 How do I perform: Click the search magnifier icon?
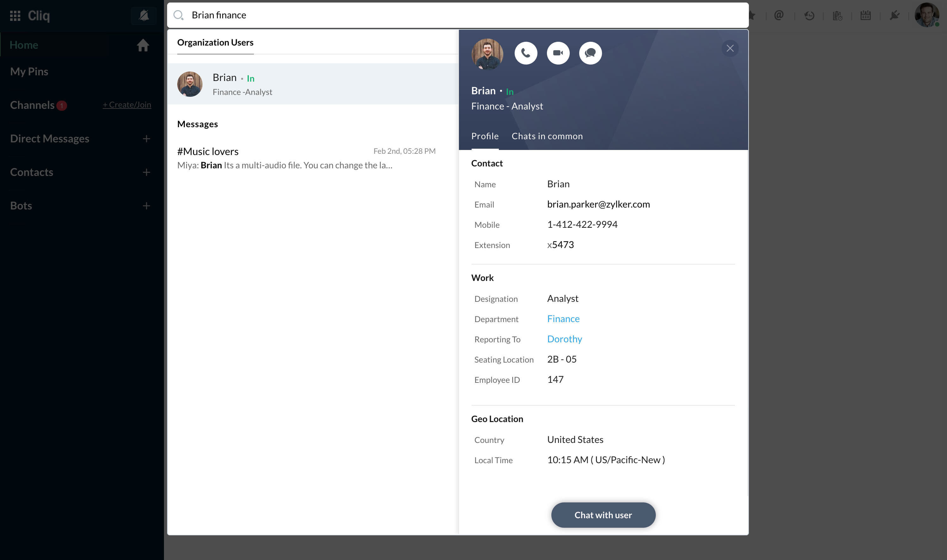coord(178,15)
